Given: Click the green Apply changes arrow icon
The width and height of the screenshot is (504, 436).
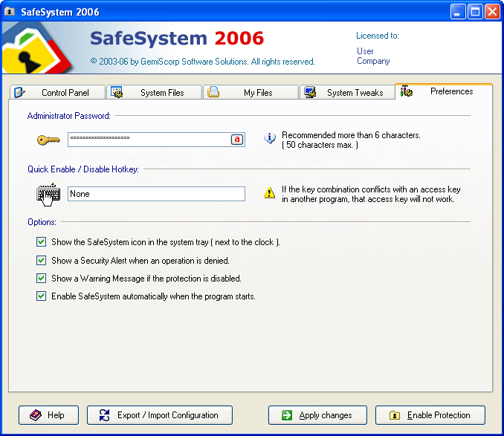Looking at the screenshot, I should click(287, 415).
